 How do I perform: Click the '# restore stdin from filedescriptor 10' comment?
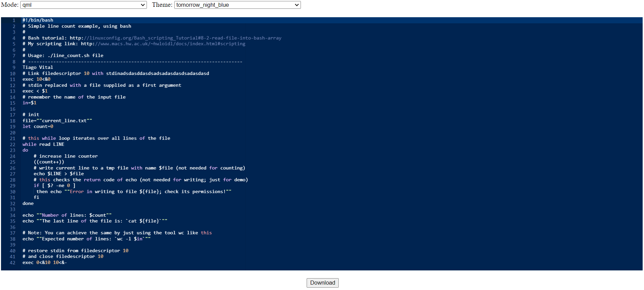(76, 251)
